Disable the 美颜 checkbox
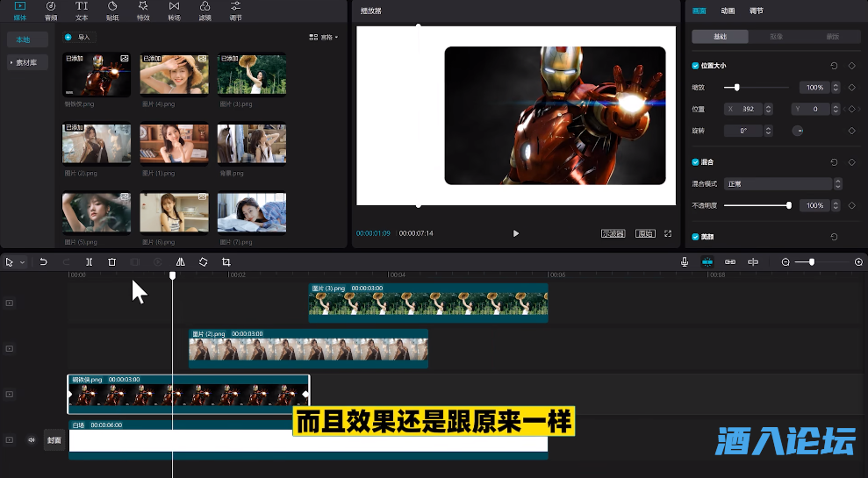 pos(696,237)
